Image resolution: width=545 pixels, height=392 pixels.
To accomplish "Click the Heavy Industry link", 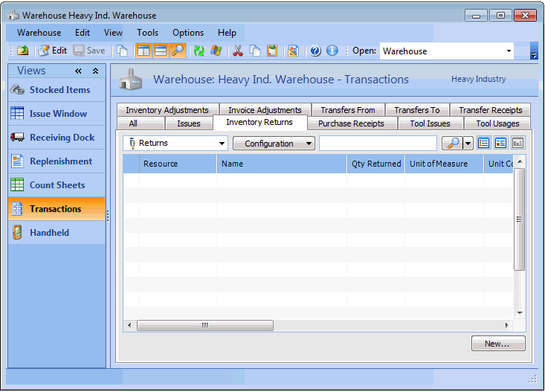I will (x=478, y=79).
